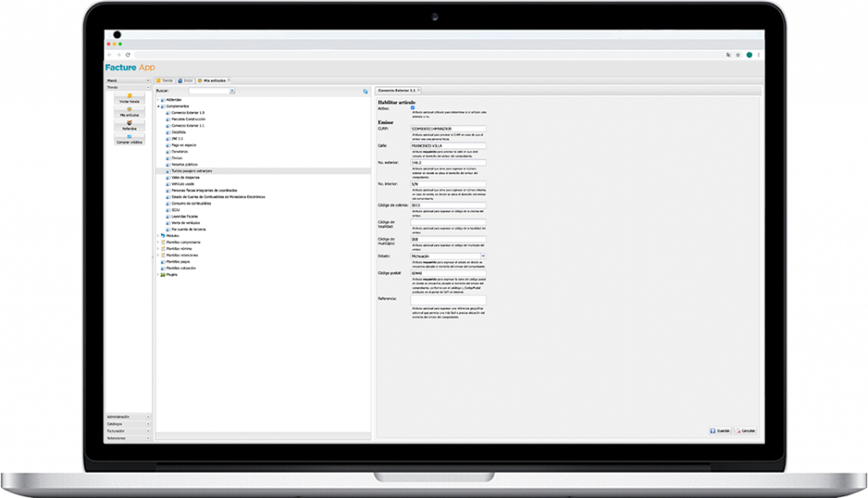Uncheck the Activo checkbox
Image resolution: width=868 pixels, height=498 pixels.
tap(413, 108)
